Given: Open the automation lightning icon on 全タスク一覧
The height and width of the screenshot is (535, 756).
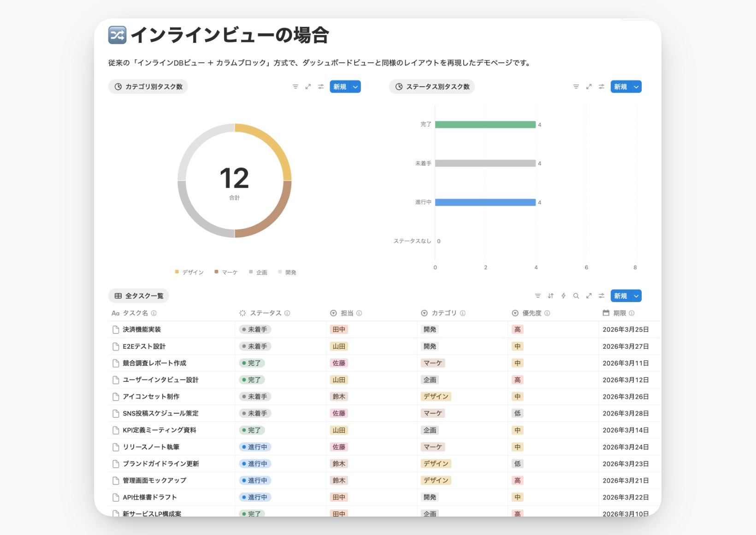Looking at the screenshot, I should (x=563, y=296).
